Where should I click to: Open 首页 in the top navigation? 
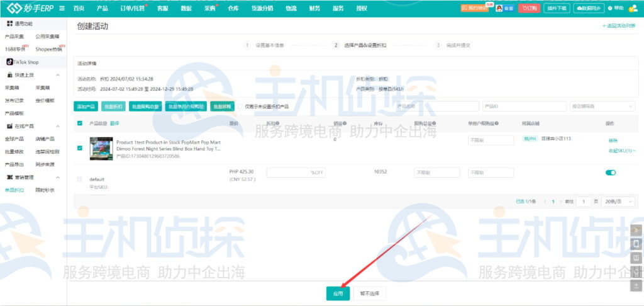(79, 8)
